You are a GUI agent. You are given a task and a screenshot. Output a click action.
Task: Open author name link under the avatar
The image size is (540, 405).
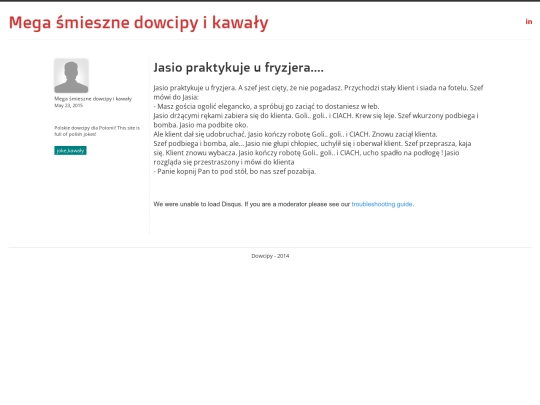point(93,99)
